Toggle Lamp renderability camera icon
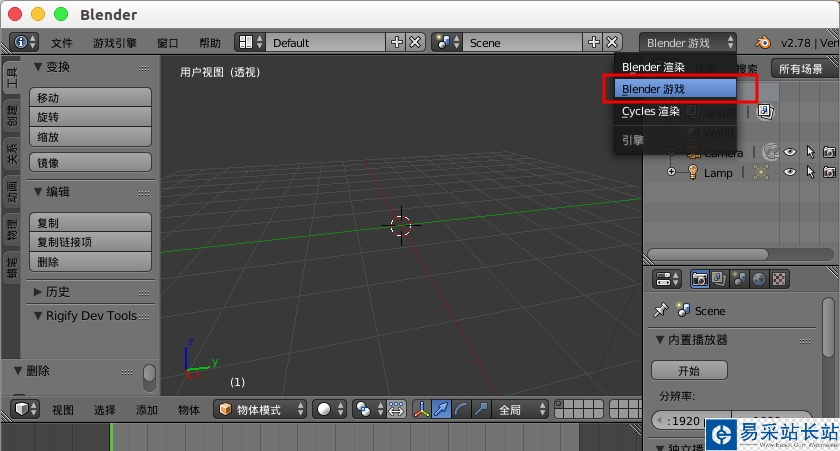Screen dimensions: 840x451 pyautogui.click(x=829, y=172)
